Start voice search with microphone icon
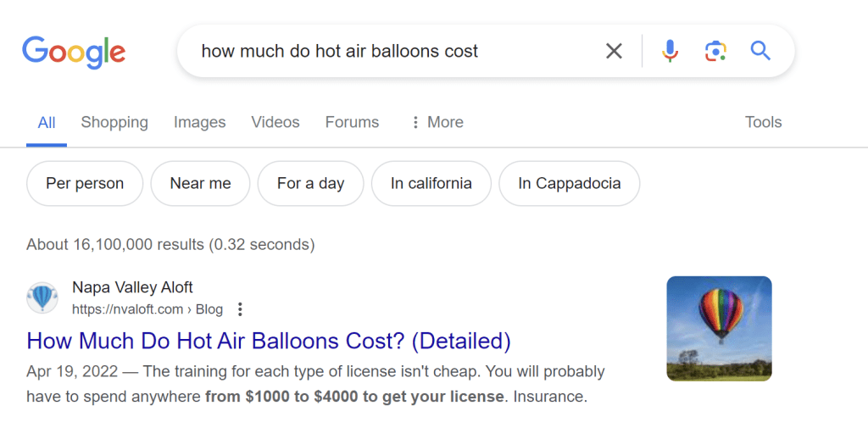868x439 pixels. [670, 52]
